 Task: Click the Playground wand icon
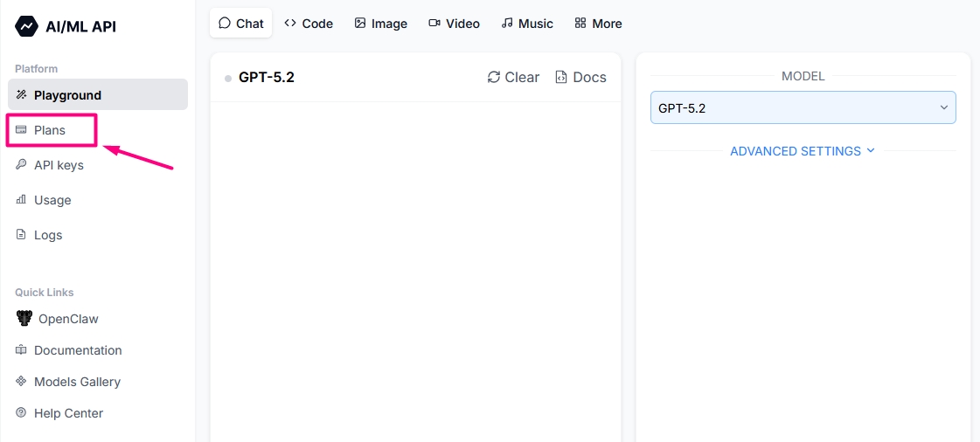coord(21,95)
